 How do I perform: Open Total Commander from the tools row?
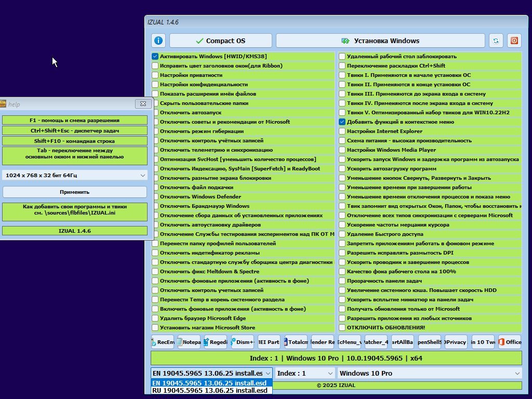pyautogui.click(x=296, y=342)
